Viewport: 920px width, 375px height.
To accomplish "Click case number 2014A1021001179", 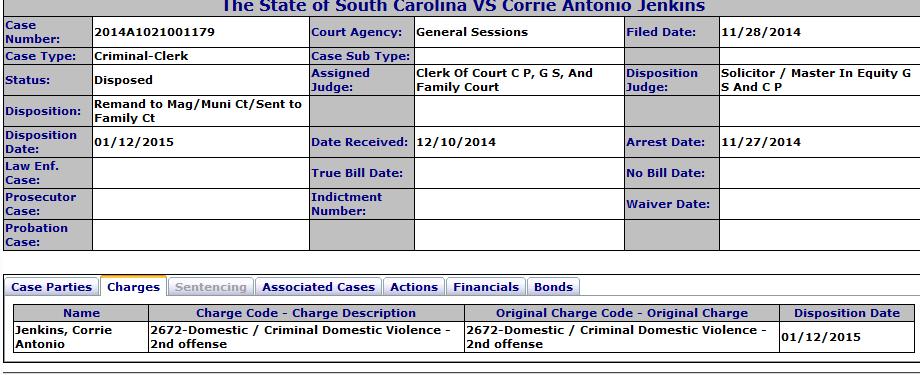I will point(154,32).
